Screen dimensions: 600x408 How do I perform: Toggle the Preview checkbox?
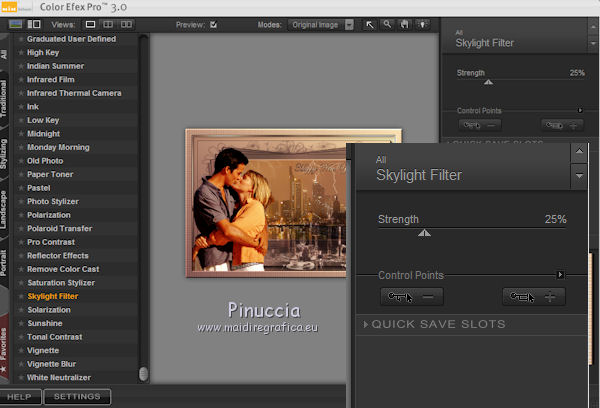213,22
